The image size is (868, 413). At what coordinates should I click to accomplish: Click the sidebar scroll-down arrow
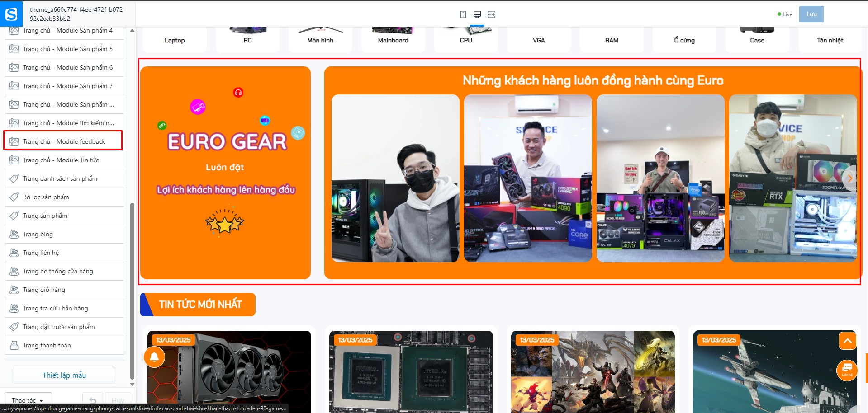pyautogui.click(x=132, y=384)
